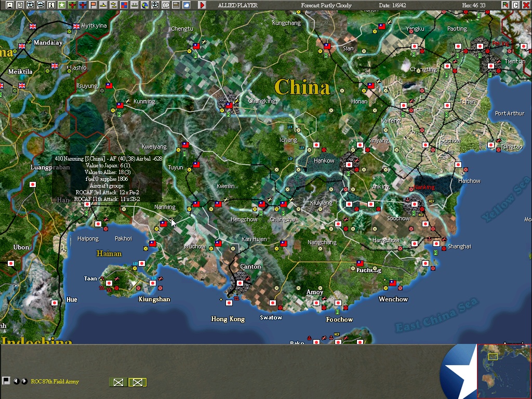Click the double yellow ships toolbar icon

[x=114, y=5]
